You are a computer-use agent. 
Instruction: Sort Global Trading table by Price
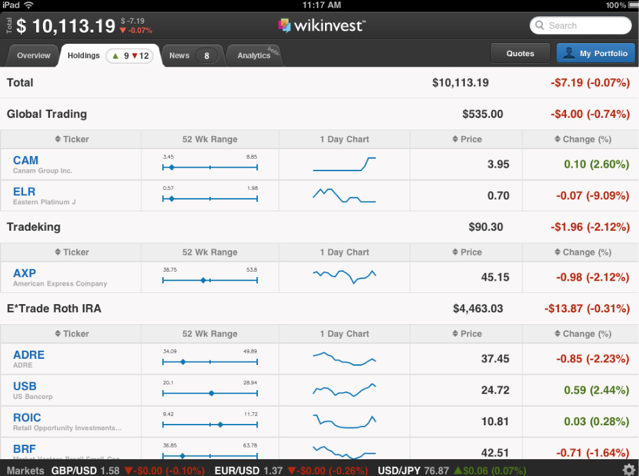pyautogui.click(x=467, y=139)
